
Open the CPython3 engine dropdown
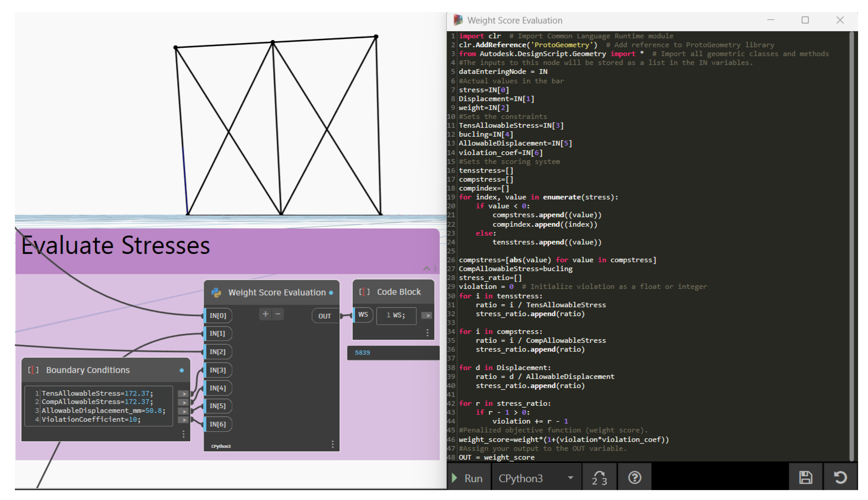point(536,478)
